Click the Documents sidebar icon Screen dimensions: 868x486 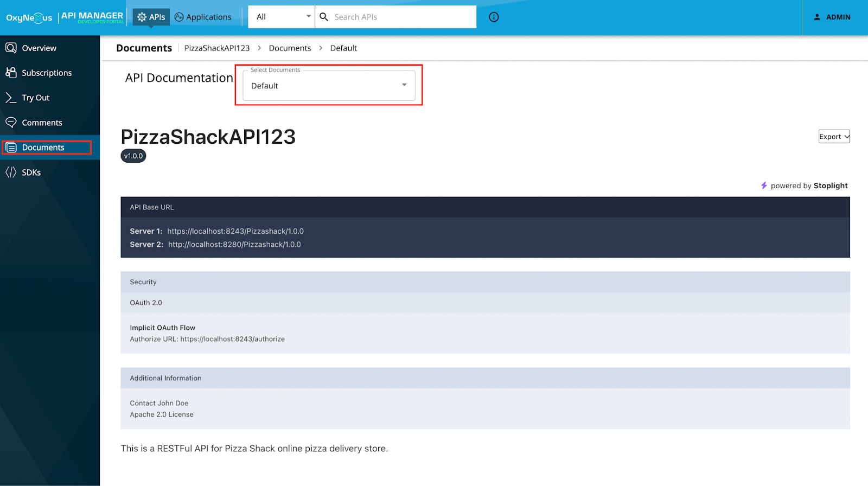pyautogui.click(x=11, y=148)
